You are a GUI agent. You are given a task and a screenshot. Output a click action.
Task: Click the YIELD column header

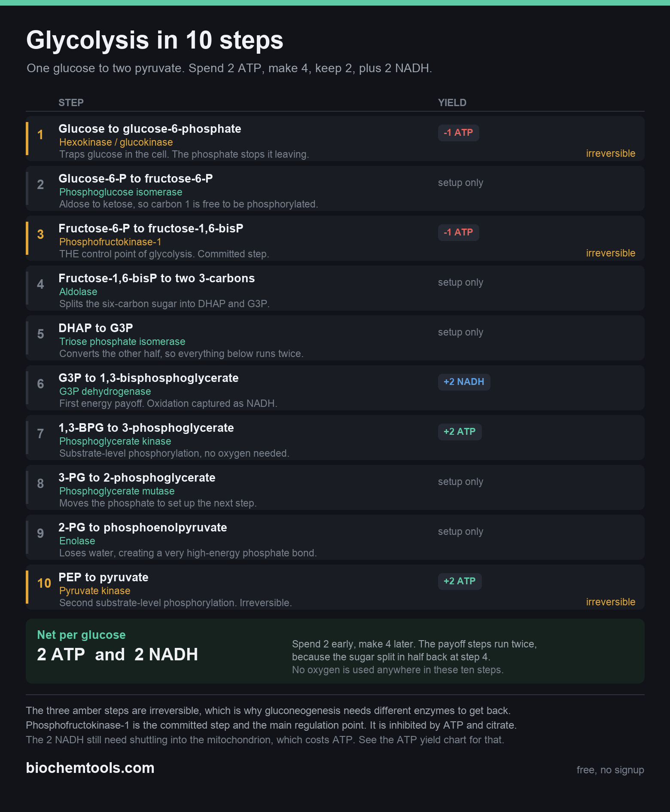pyautogui.click(x=452, y=103)
